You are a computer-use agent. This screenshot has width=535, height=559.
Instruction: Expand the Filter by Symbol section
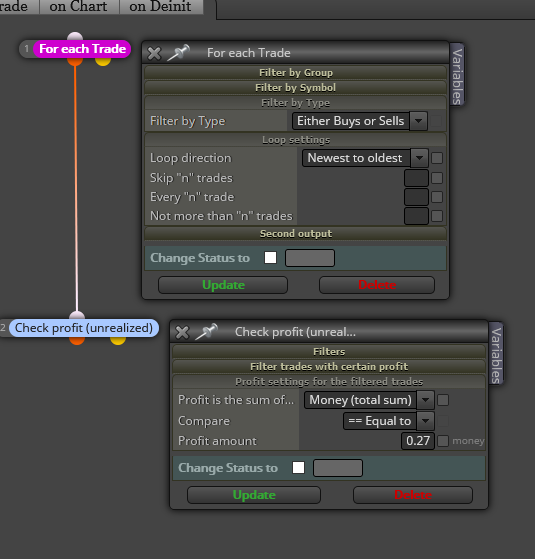(295, 87)
